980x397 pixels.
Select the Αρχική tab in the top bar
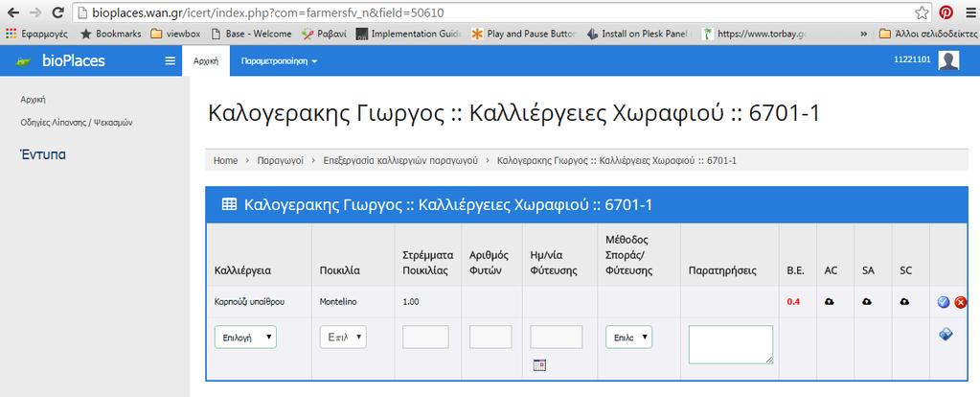[206, 61]
